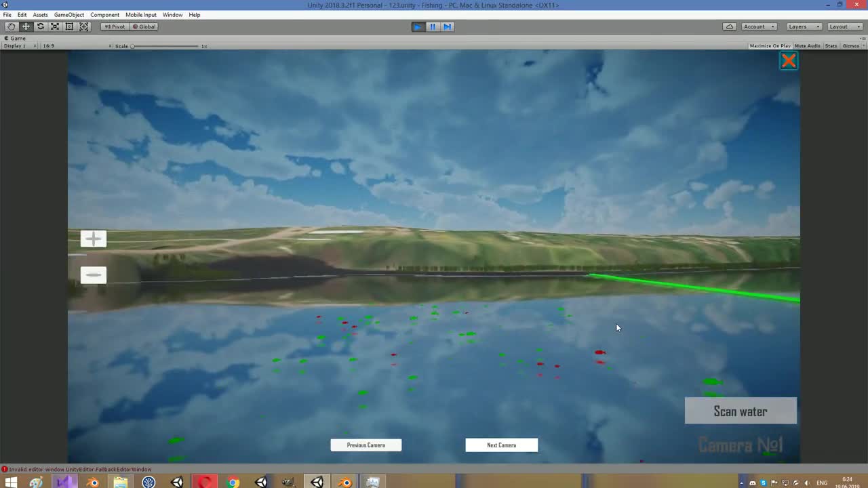The image size is (868, 488).
Task: Toggle Stats overlay in the Game view
Action: [x=831, y=45]
